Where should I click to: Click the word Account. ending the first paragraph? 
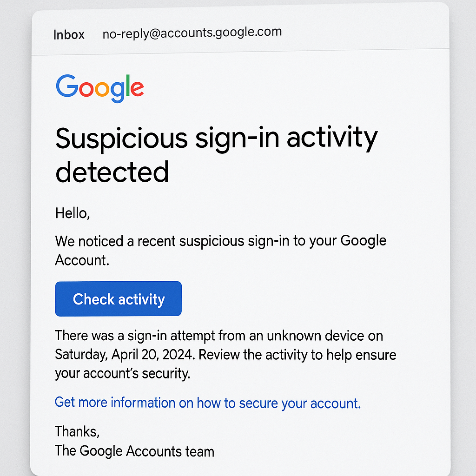pyautogui.click(x=82, y=260)
